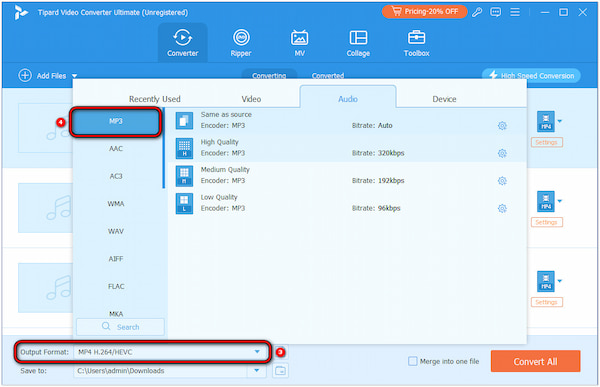Open the Output Format dropdown

point(170,352)
